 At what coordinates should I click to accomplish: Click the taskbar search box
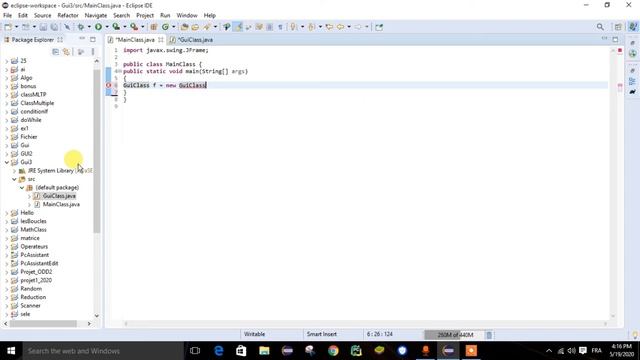pyautogui.click(x=103, y=351)
